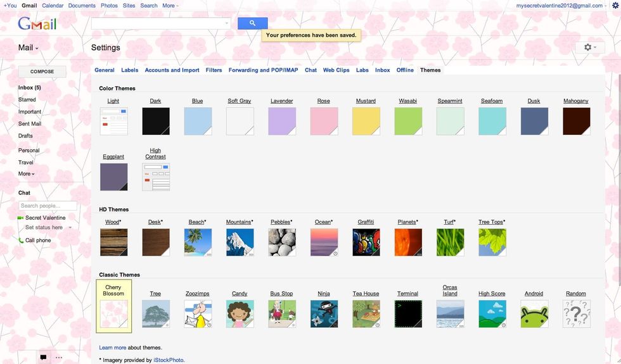This screenshot has width=621, height=364.
Task: Click the blue search magnifier button
Action: (252, 23)
